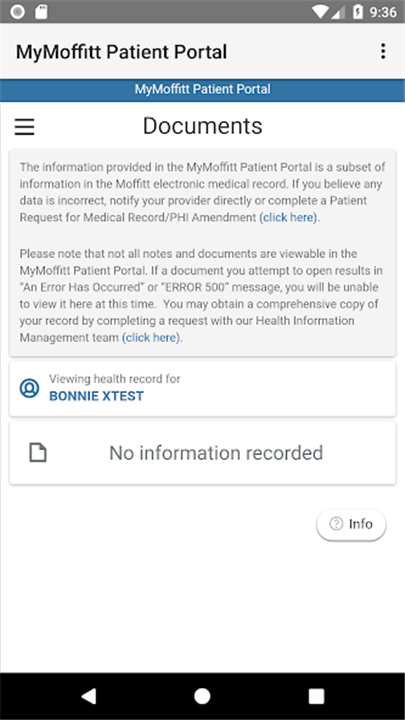Select the BONNIE XTEST patient name
This screenshot has width=405, height=720.
[96, 396]
